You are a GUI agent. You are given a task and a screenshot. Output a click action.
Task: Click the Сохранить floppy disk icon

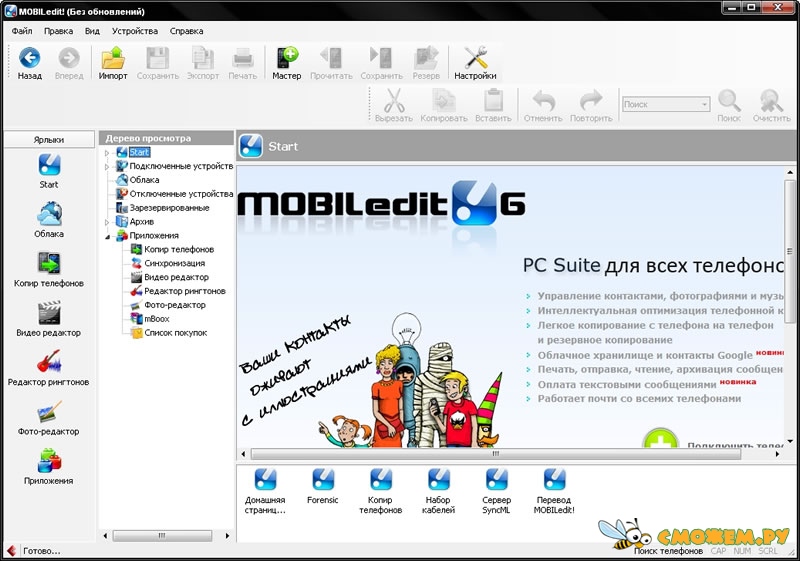[x=158, y=58]
